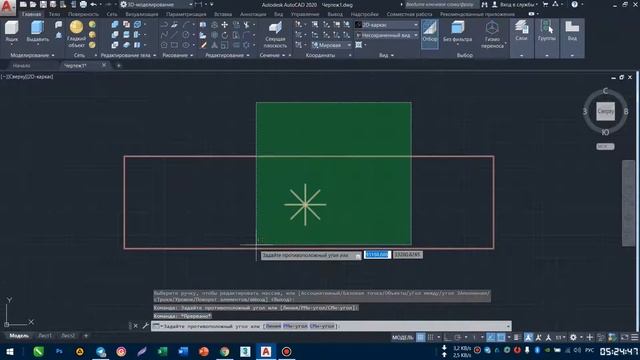Image resolution: width=640 pixels, height=360 pixels.
Task: Open the 3D-моделирование workspace dropdown
Action: click(x=157, y=4)
